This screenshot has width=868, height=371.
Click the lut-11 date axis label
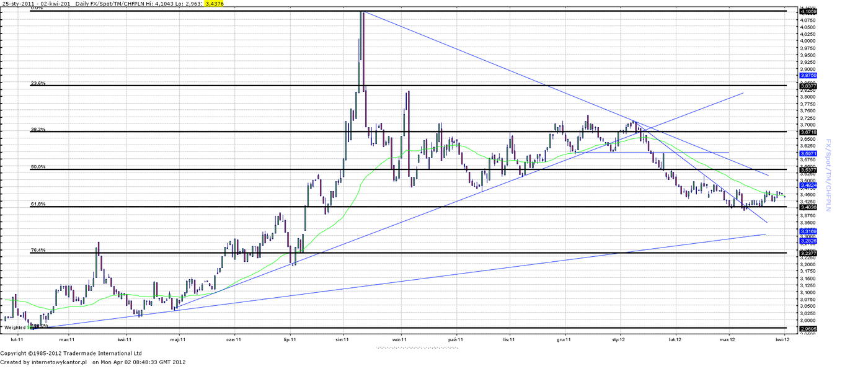click(17, 339)
